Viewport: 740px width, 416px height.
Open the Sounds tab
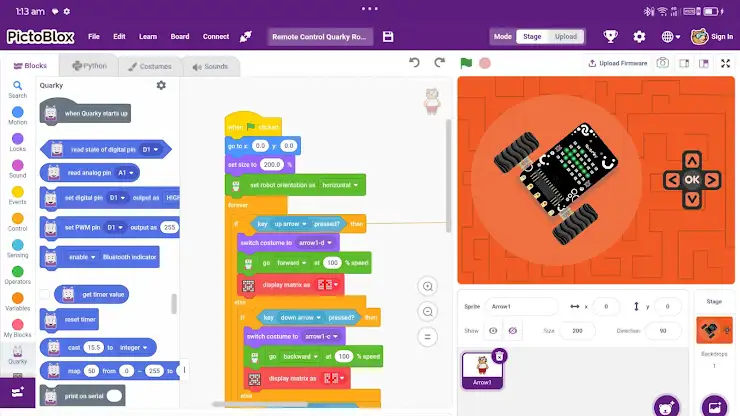click(210, 66)
